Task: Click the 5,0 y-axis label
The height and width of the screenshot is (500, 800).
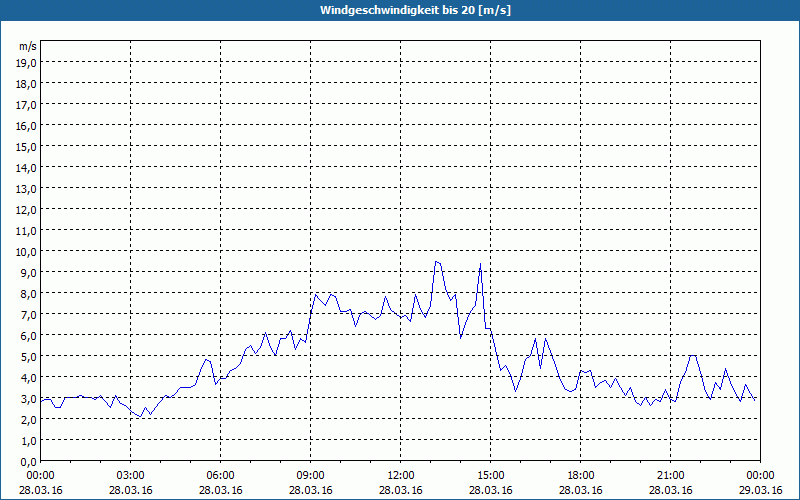Action: 29,357
